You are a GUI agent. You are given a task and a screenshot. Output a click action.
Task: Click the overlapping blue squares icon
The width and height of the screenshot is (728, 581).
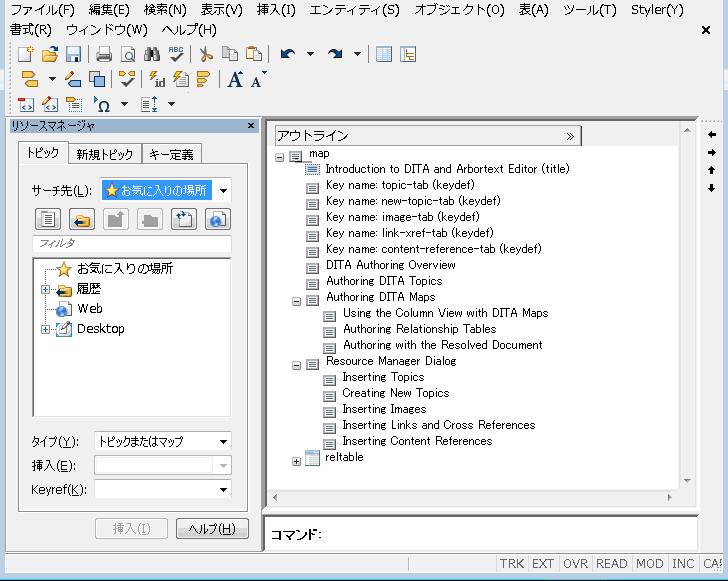click(x=97, y=79)
